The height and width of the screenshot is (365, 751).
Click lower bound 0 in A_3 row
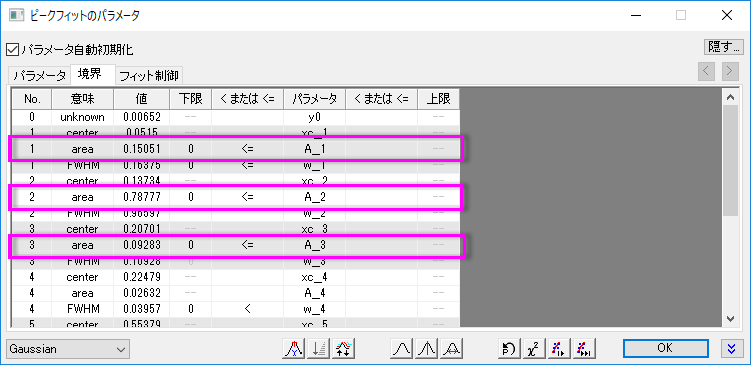[x=191, y=245]
